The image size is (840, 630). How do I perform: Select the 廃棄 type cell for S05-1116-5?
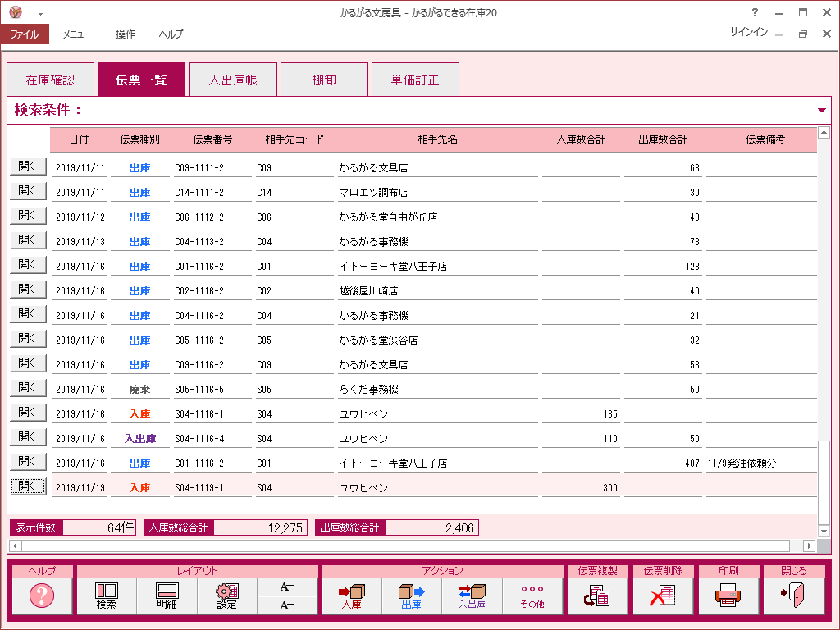(139, 390)
